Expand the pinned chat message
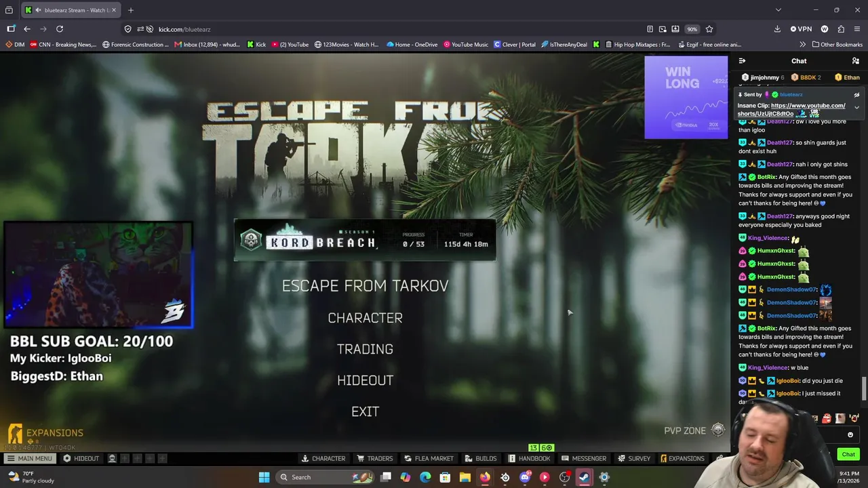Screen dimensions: 868x488 coord(856,107)
